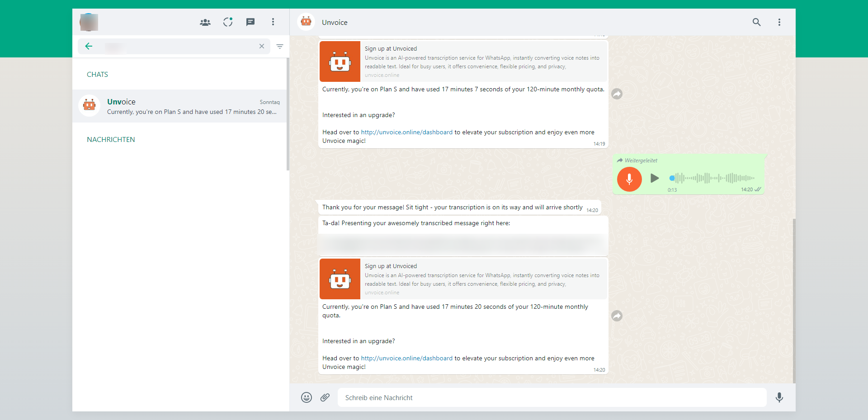
Task: Open the second Sign up at Unvoiced preview
Action: (463, 279)
